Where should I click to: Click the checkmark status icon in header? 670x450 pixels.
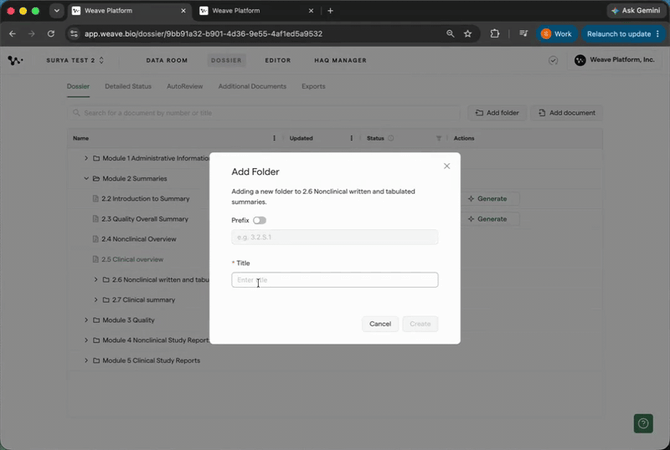553,60
